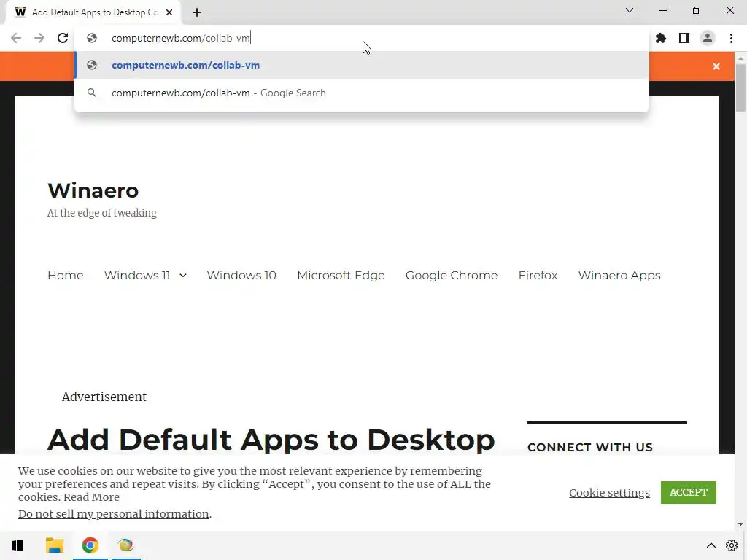This screenshot has width=747, height=560.
Task: Open the Windows 11 menu item
Action: coord(137,275)
